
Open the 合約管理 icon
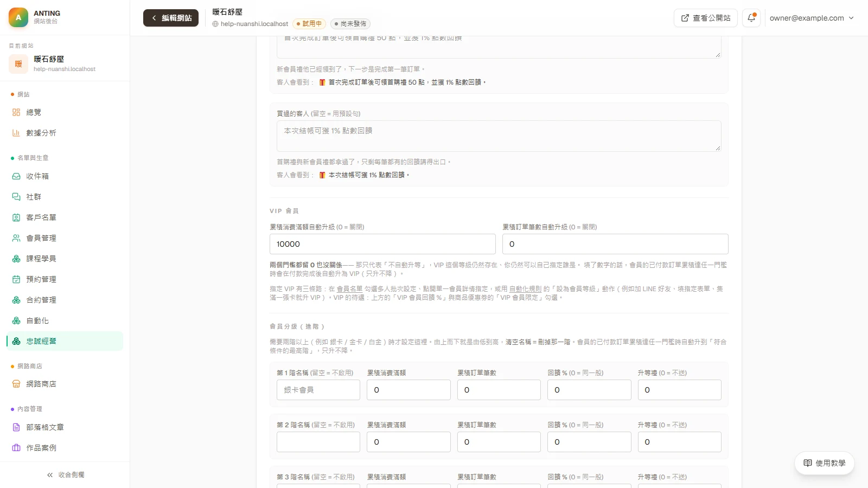coord(16,300)
